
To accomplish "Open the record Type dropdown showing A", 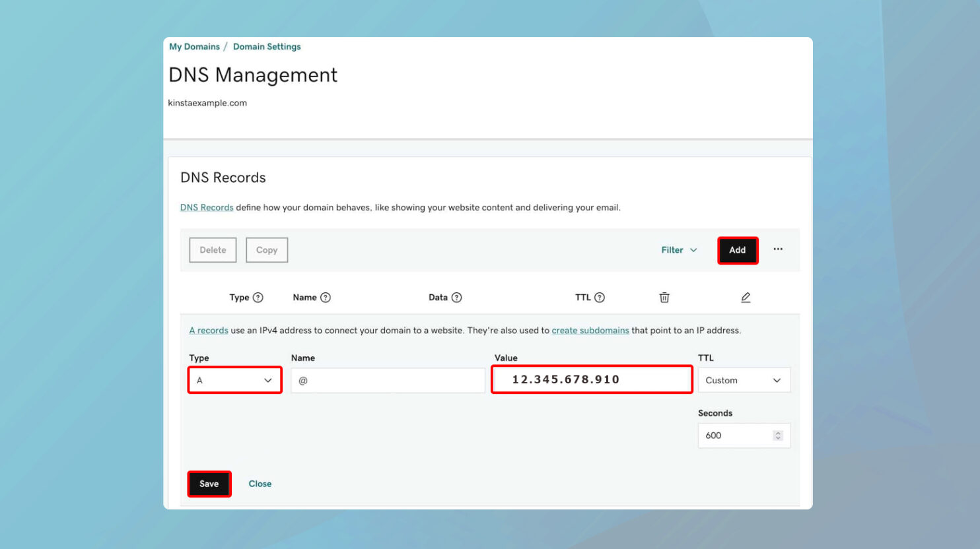I will pos(234,379).
